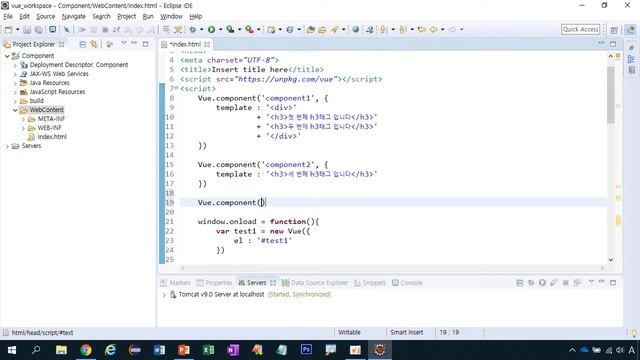Click the fold toggle on script line 7
Image resolution: width=640 pixels, height=360 pixels.
pos(176,89)
